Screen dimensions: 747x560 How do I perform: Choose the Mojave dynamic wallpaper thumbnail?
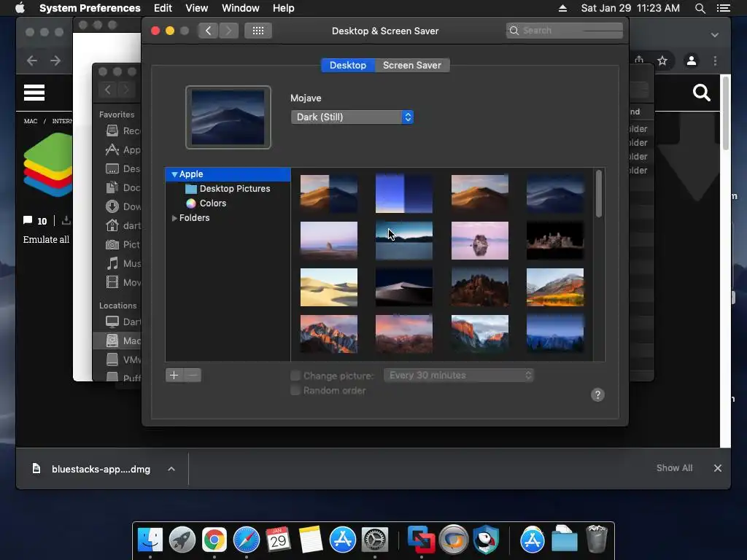(329, 193)
